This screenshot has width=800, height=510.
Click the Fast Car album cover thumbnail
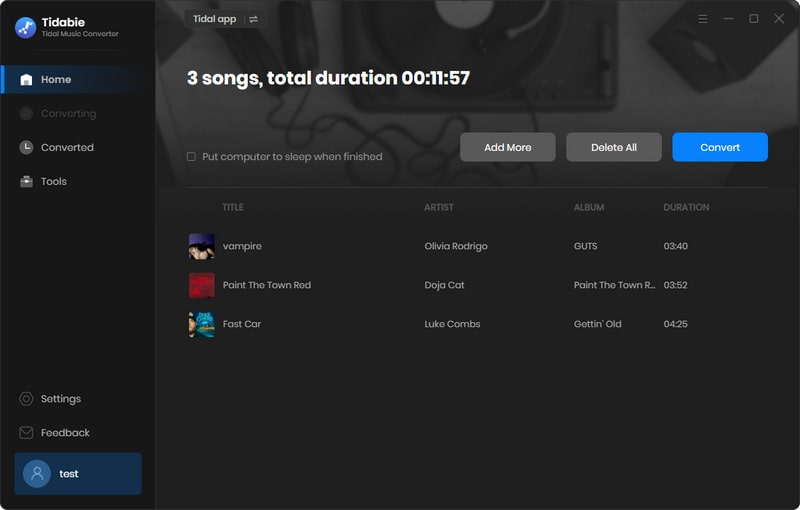(x=202, y=324)
